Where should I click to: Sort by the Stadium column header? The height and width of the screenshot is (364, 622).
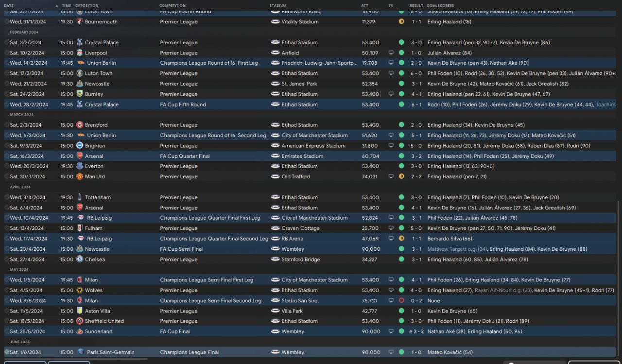click(x=278, y=6)
